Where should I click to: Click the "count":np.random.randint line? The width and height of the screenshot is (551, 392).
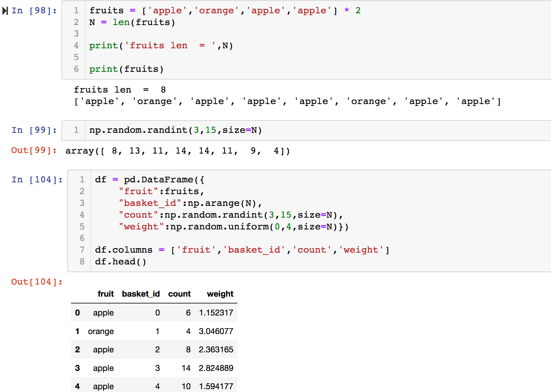(x=231, y=215)
